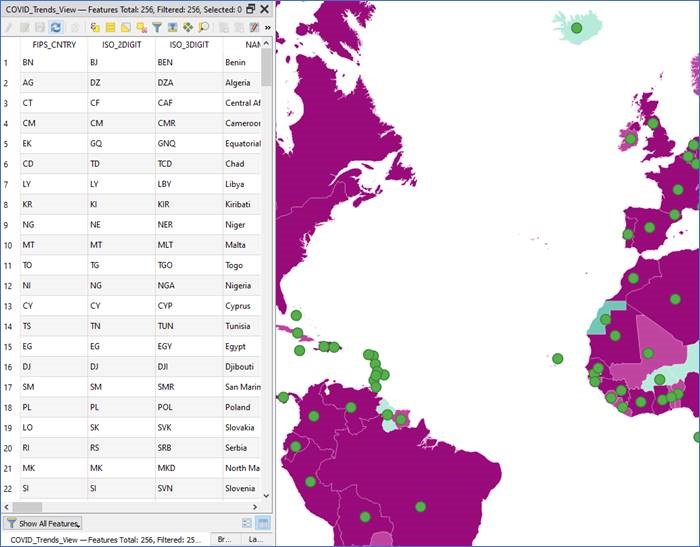The image size is (700, 547).
Task: Expand the toolbar overflow chevron
Action: (x=267, y=28)
